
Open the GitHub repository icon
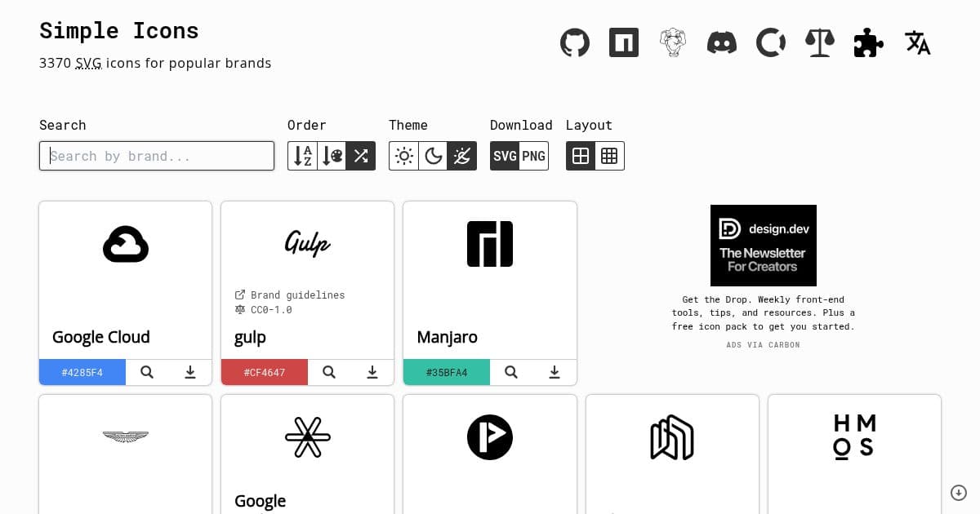(575, 42)
